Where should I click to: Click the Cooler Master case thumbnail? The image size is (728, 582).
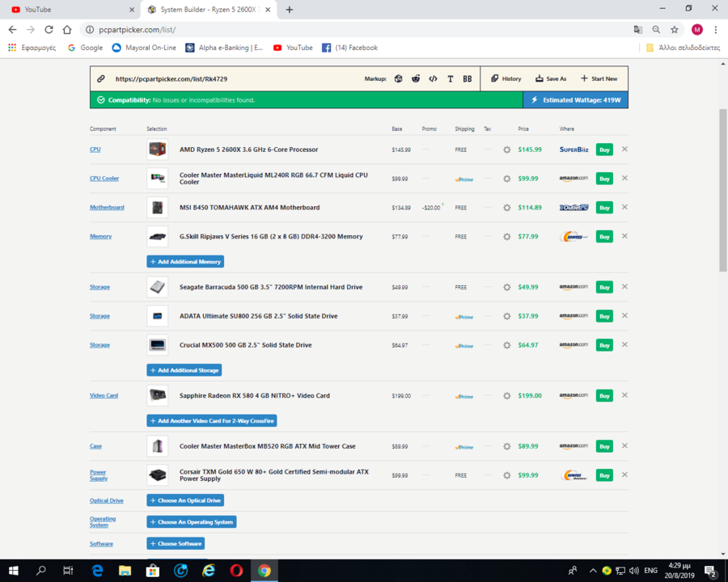158,446
